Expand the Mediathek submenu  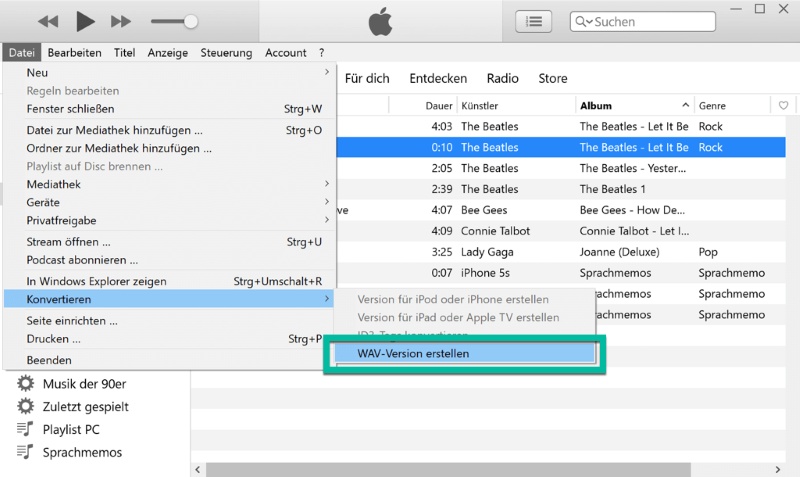(169, 184)
